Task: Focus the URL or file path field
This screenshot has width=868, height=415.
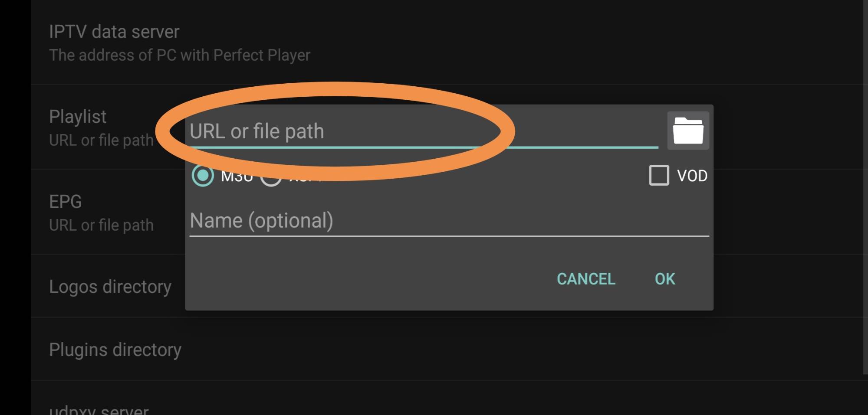Action: pos(424,131)
